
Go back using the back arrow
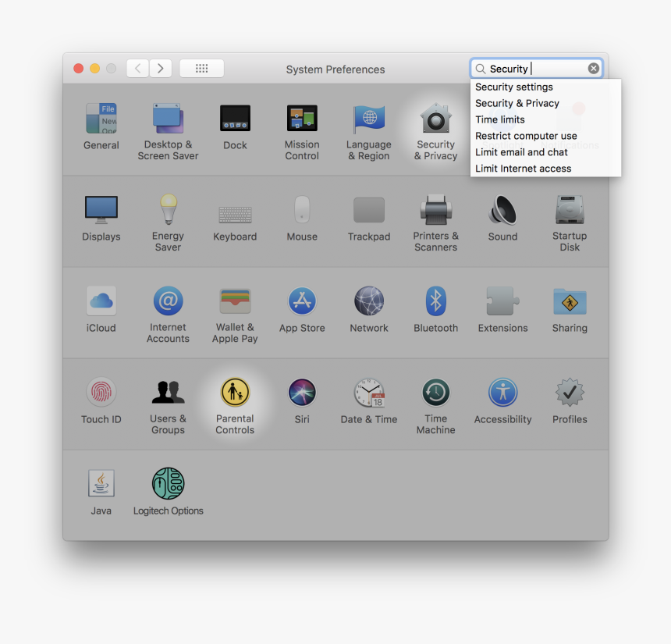pos(137,68)
